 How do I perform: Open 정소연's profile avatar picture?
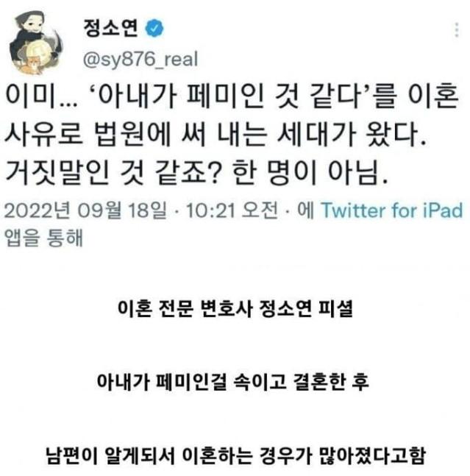click(37, 43)
